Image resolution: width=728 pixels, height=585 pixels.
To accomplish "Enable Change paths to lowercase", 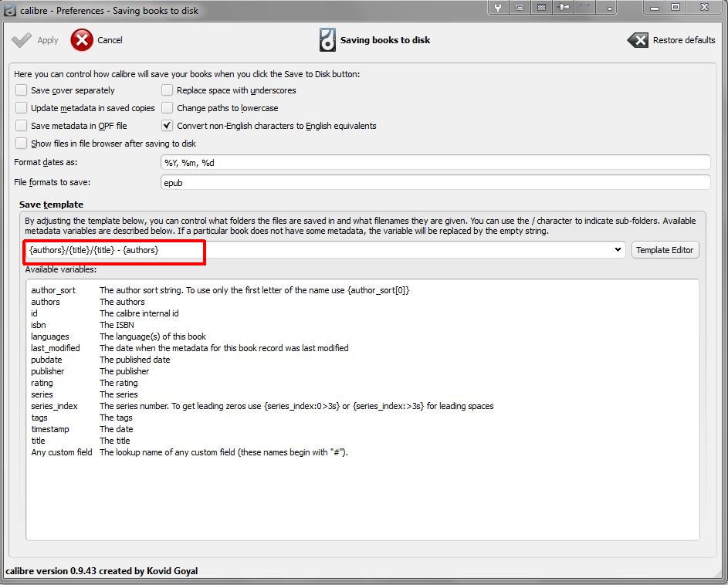I will (168, 108).
